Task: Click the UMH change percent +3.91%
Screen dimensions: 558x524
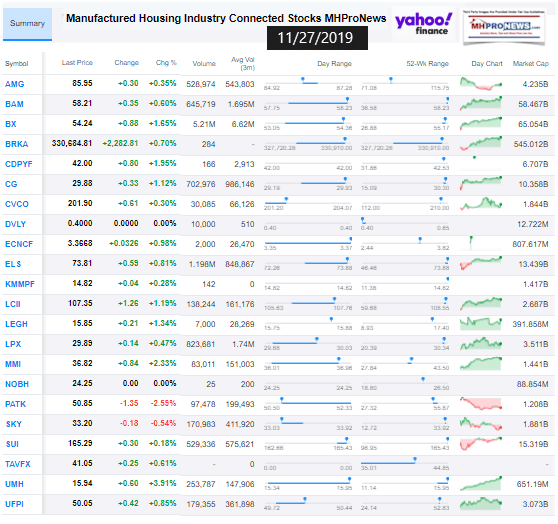Action: (163, 483)
